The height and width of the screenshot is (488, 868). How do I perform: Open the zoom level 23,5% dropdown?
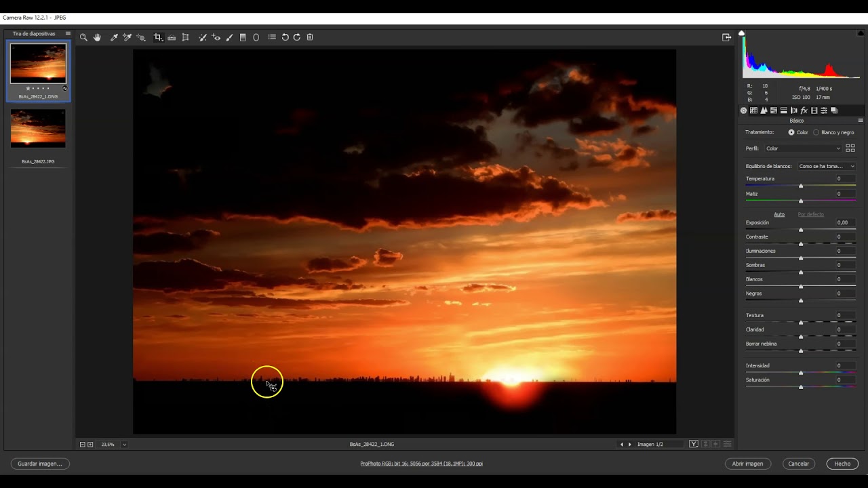click(125, 445)
